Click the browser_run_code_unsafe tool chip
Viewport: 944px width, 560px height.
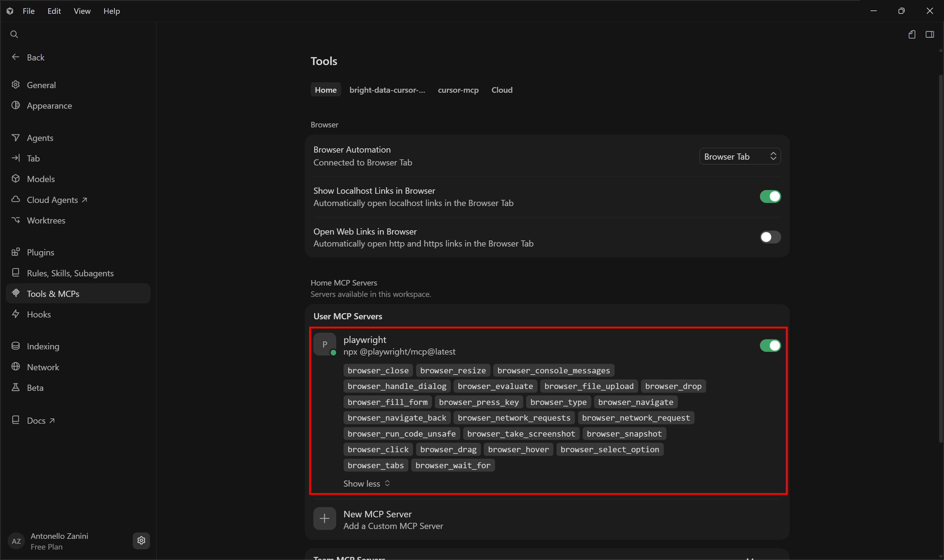[x=402, y=434]
